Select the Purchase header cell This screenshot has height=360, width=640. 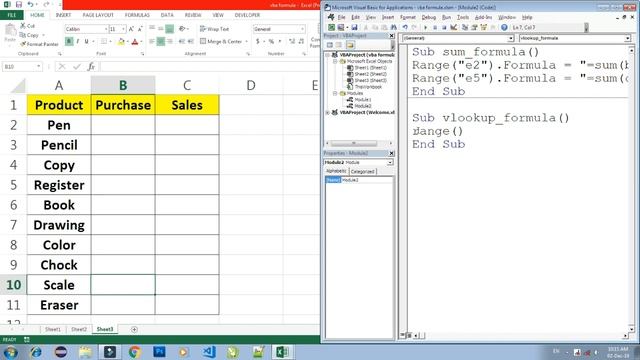pyautogui.click(x=123, y=105)
